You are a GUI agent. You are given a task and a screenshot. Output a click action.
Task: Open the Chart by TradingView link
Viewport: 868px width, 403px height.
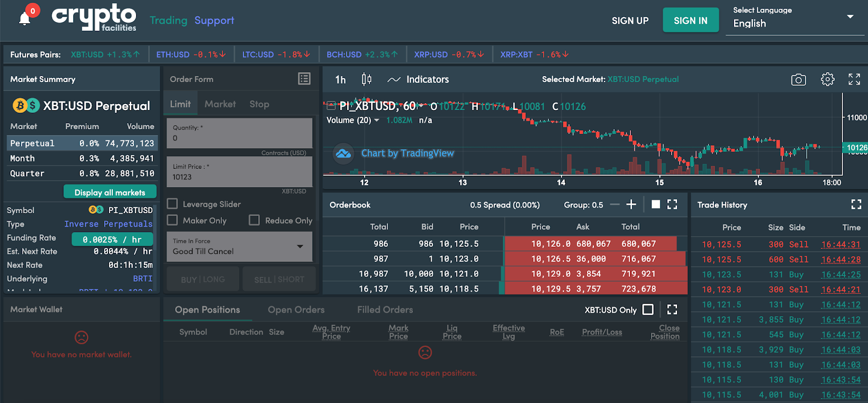(407, 153)
